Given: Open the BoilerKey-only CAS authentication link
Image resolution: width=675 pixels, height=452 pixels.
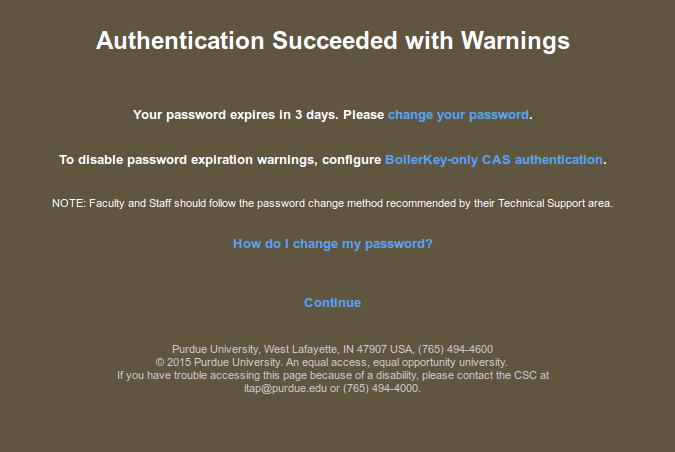Looking at the screenshot, I should [x=494, y=159].
